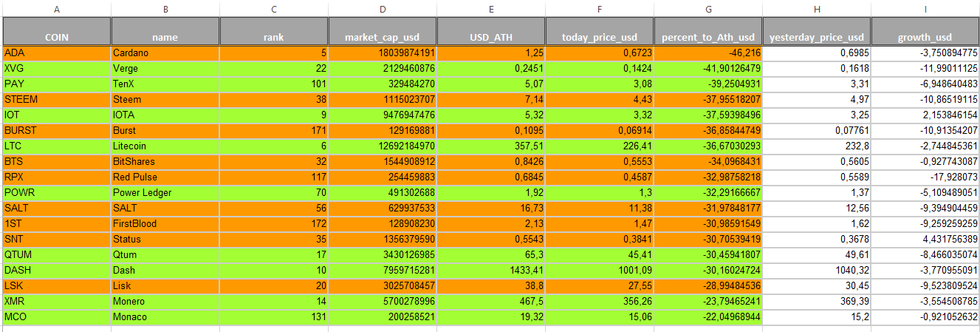Image resolution: width=980 pixels, height=332 pixels.
Task: Select the 1ST coin cell
Action: click(x=57, y=224)
